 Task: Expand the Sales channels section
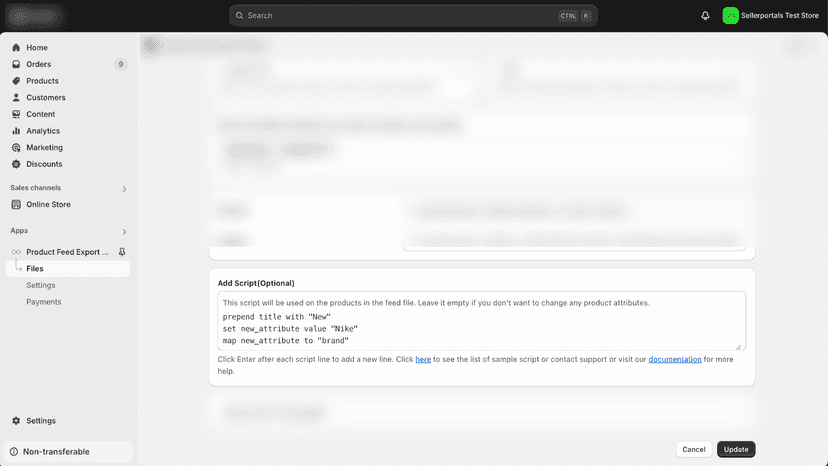124,189
